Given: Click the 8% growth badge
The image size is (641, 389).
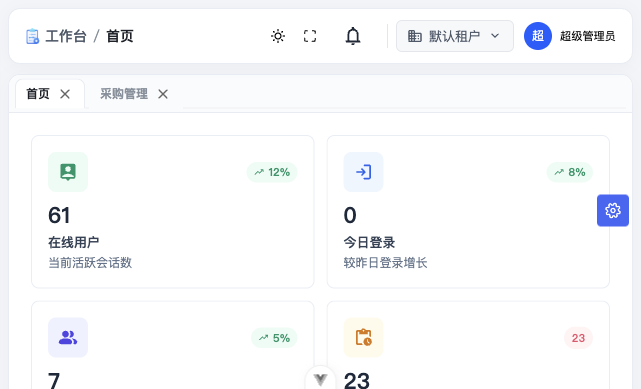Looking at the screenshot, I should coord(569,172).
